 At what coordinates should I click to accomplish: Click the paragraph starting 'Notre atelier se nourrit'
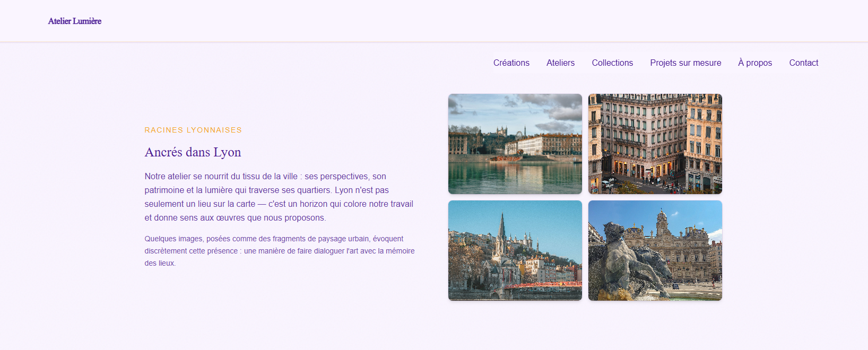click(279, 197)
